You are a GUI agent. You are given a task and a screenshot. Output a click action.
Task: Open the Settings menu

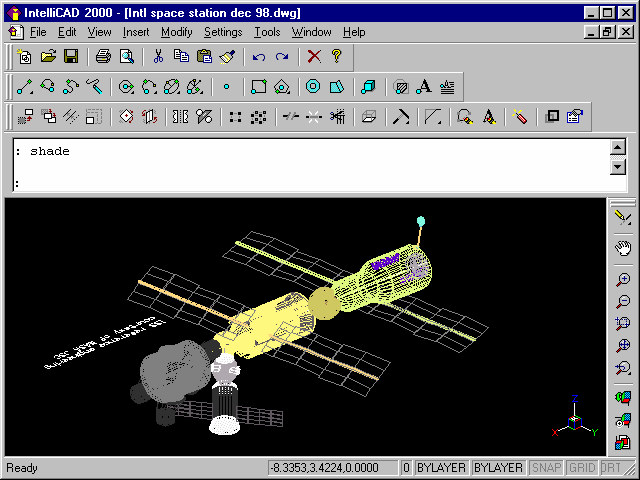pos(223,32)
